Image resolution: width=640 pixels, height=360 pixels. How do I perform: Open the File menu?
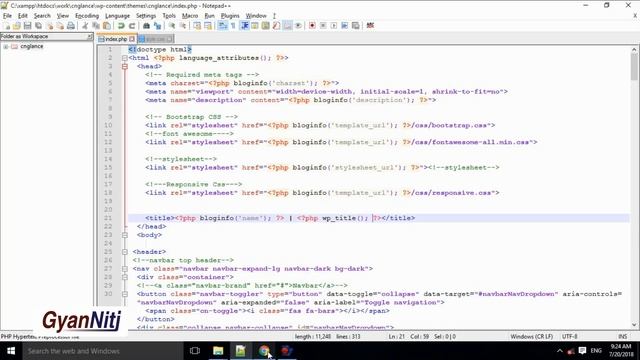coord(7,16)
